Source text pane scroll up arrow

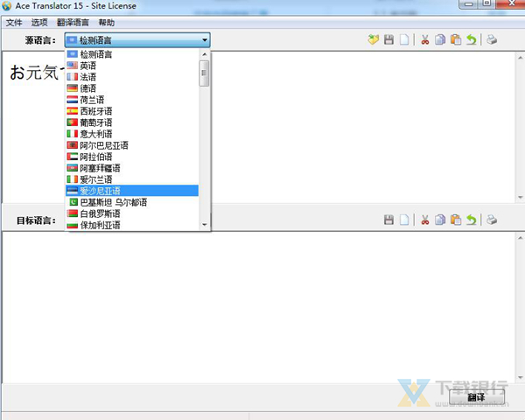[x=521, y=58]
